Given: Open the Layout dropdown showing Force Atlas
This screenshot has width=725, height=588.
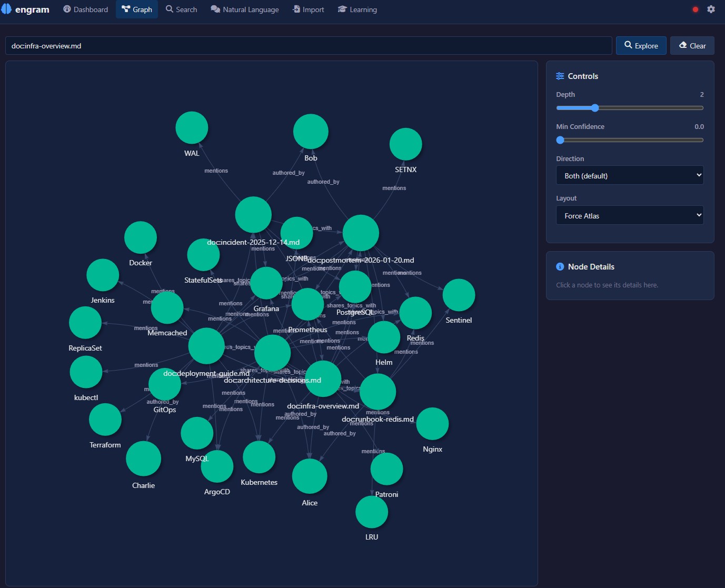Looking at the screenshot, I should (630, 215).
